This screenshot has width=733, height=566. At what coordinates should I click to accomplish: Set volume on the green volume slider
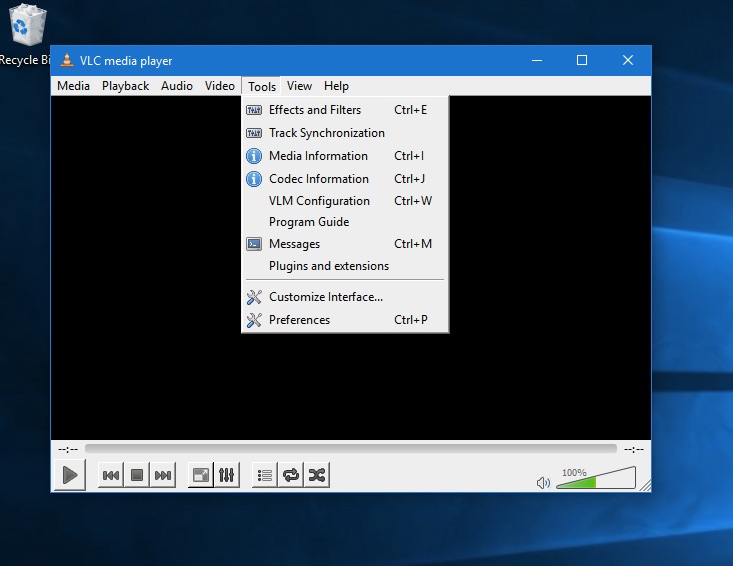coord(596,478)
